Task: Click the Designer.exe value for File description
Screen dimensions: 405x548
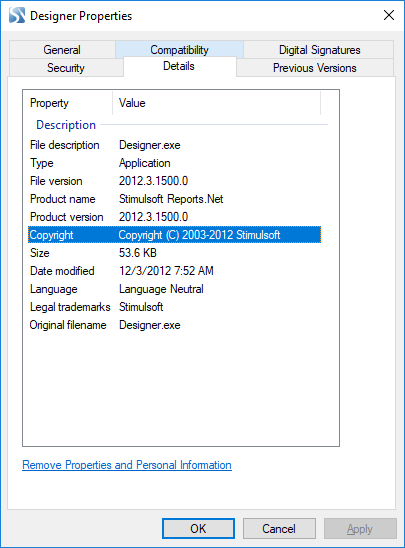Action: (150, 145)
